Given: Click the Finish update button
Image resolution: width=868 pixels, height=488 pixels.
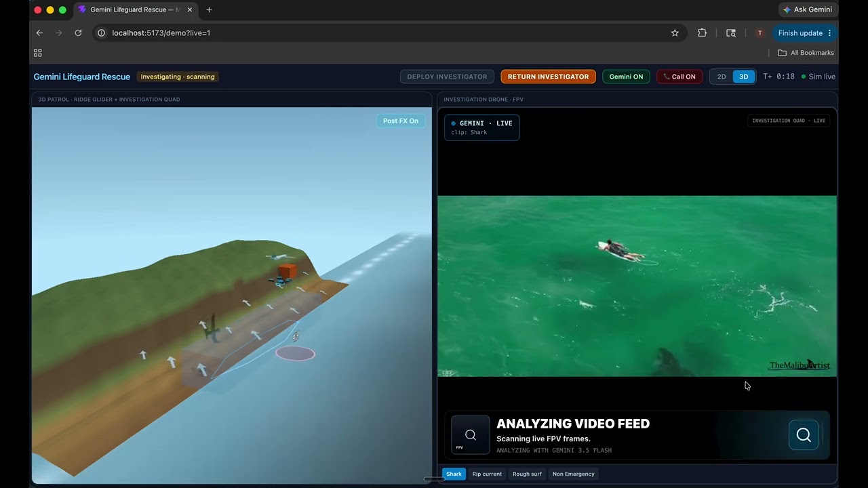Looking at the screenshot, I should tap(805, 33).
